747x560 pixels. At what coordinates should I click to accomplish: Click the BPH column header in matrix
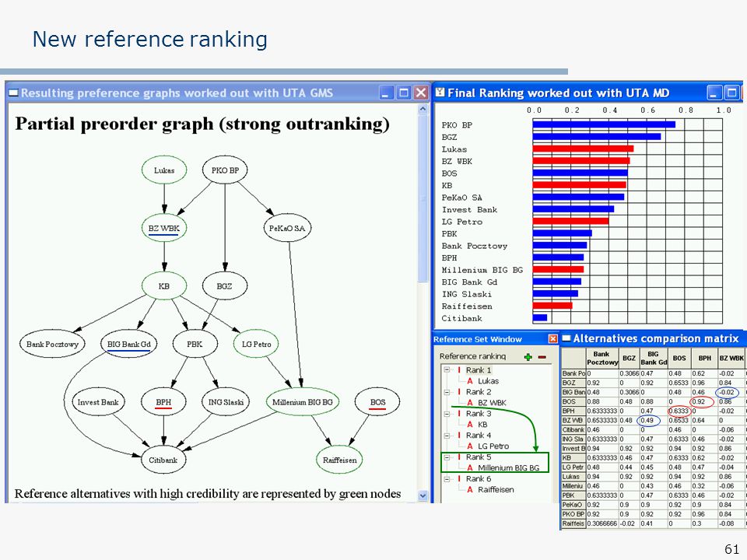click(x=705, y=358)
